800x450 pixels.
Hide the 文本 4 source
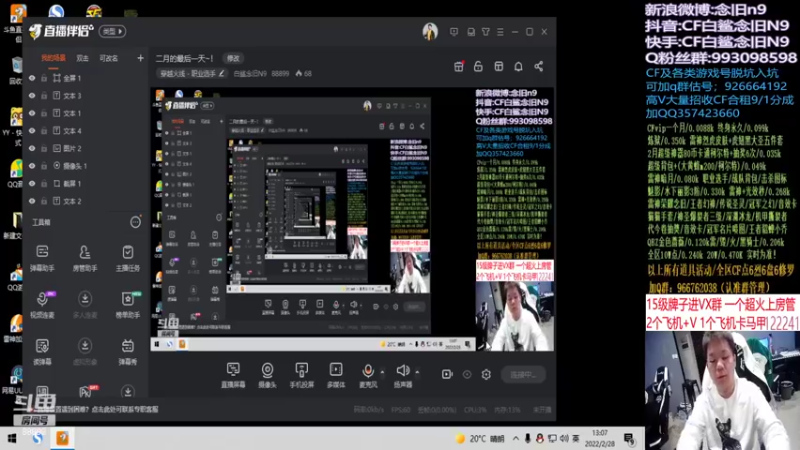[32, 131]
